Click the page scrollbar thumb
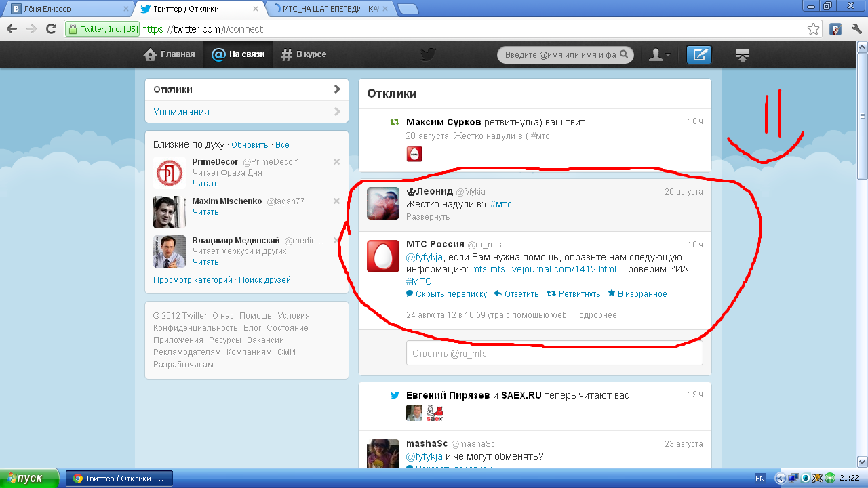868x488 pixels. click(x=863, y=115)
